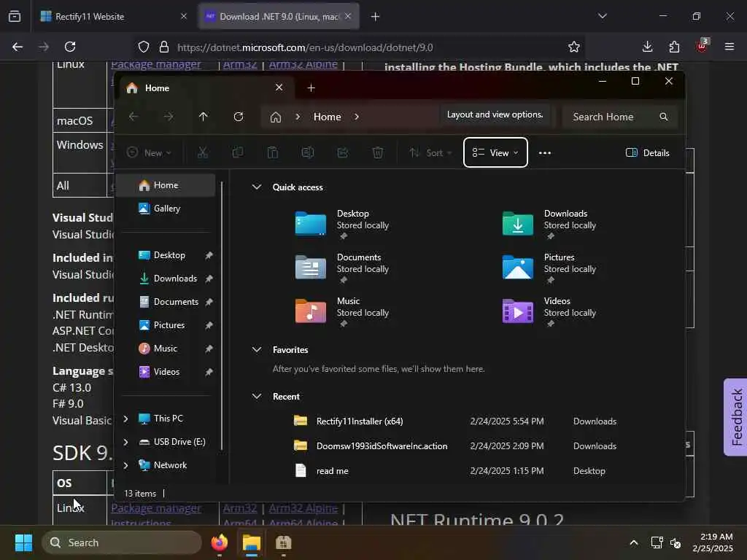This screenshot has width=747, height=560.
Task: Toggle the Details pane button
Action: click(x=648, y=153)
